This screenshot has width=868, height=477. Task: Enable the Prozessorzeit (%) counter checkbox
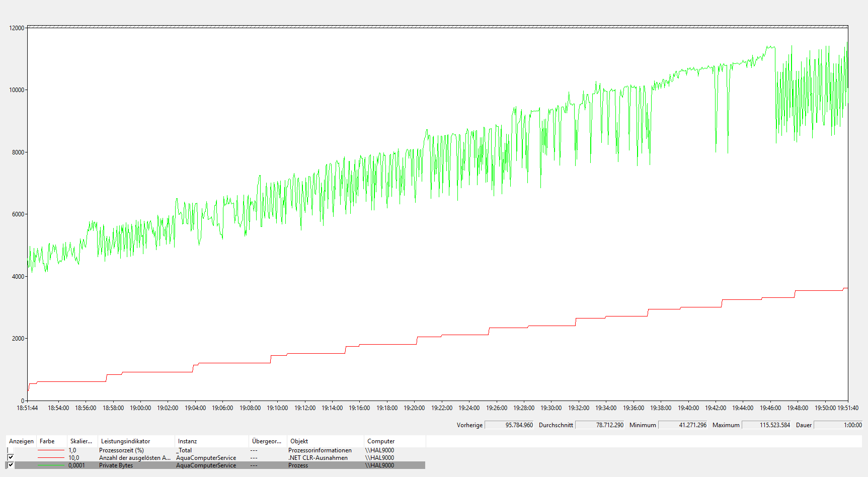point(10,450)
